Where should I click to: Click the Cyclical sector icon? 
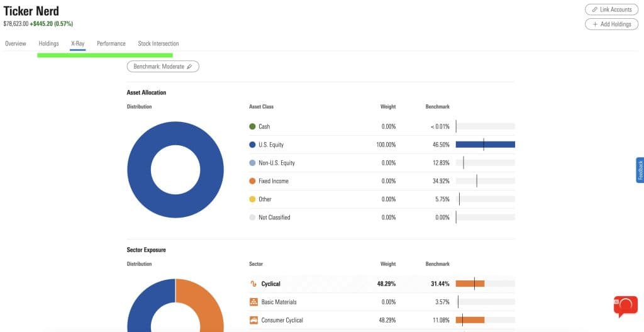pyautogui.click(x=253, y=284)
